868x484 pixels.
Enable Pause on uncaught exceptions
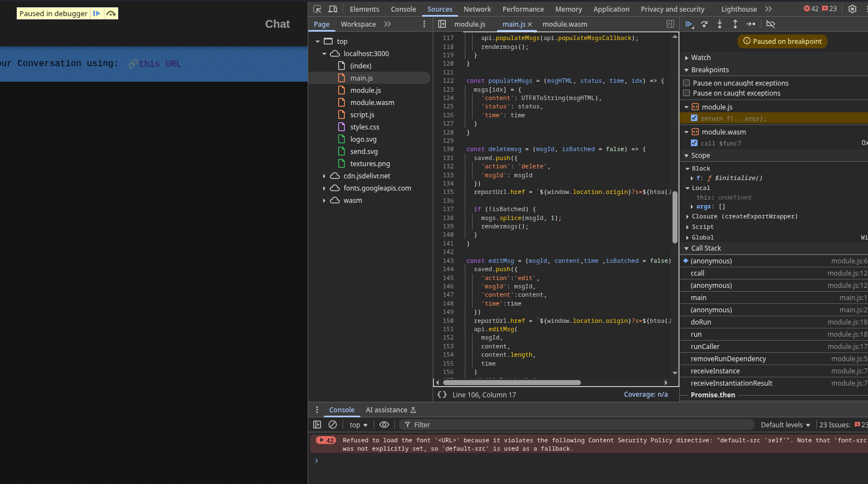coord(686,83)
